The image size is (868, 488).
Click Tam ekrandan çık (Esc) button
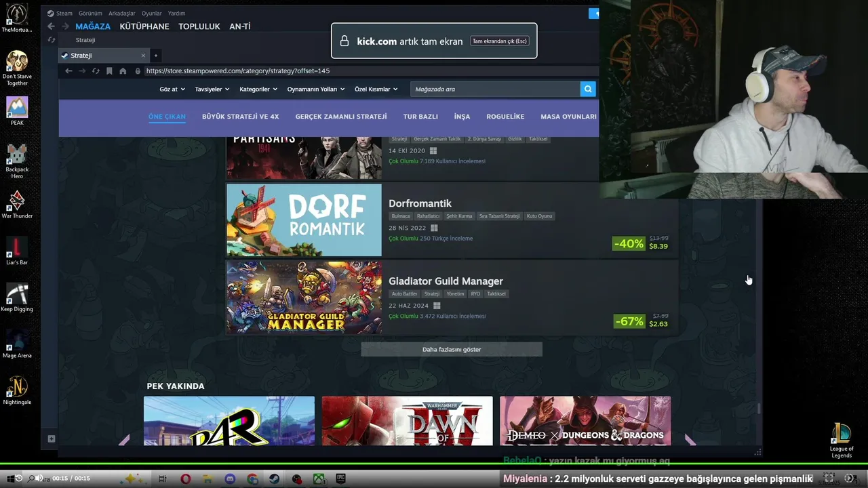(x=500, y=41)
